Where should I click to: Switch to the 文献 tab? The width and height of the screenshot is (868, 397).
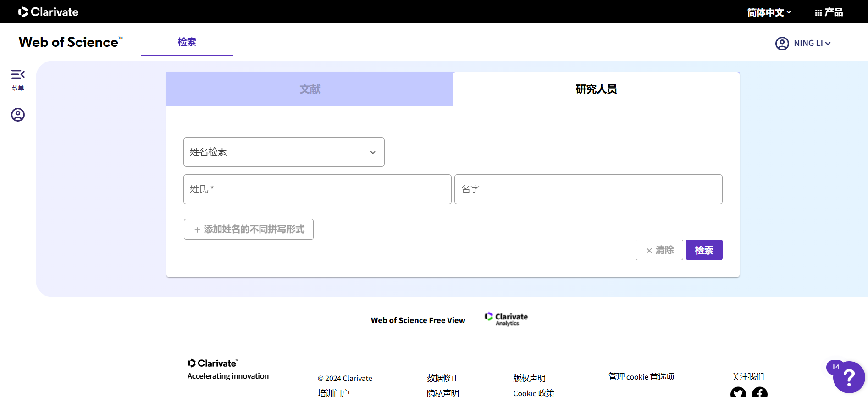(310, 89)
